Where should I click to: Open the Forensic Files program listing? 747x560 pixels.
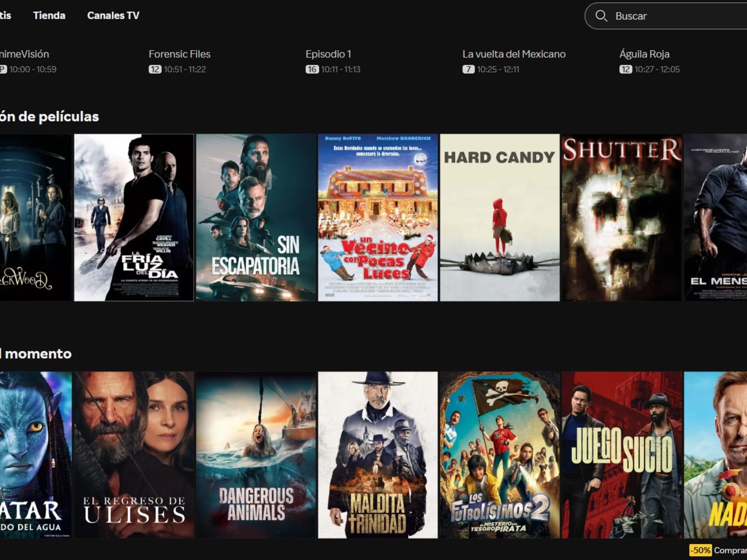179,54
